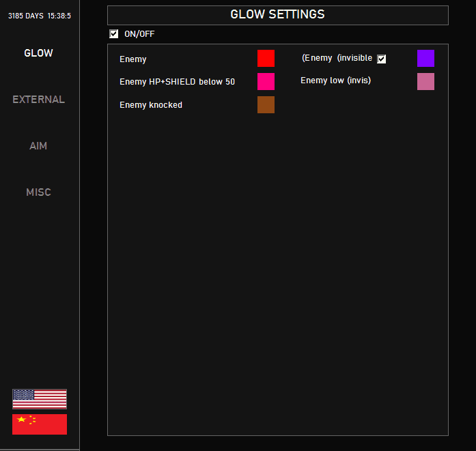Change the brown Enemy knocked color

tap(266, 104)
